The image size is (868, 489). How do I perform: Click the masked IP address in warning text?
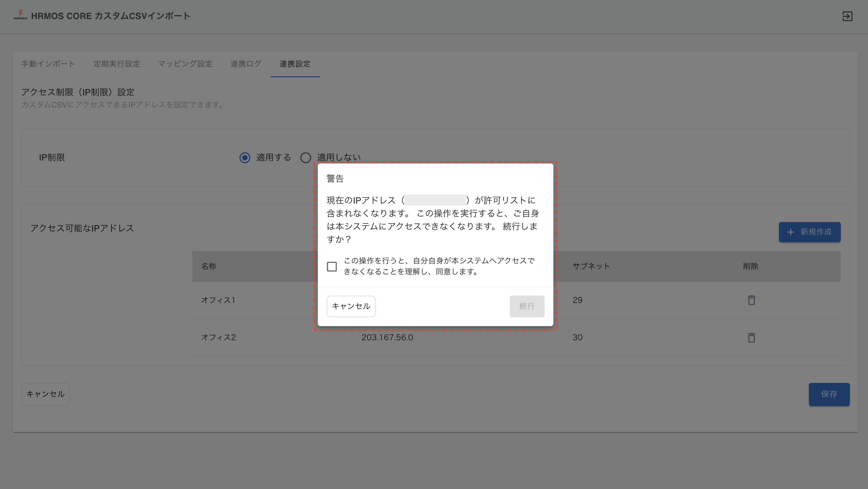[435, 200]
